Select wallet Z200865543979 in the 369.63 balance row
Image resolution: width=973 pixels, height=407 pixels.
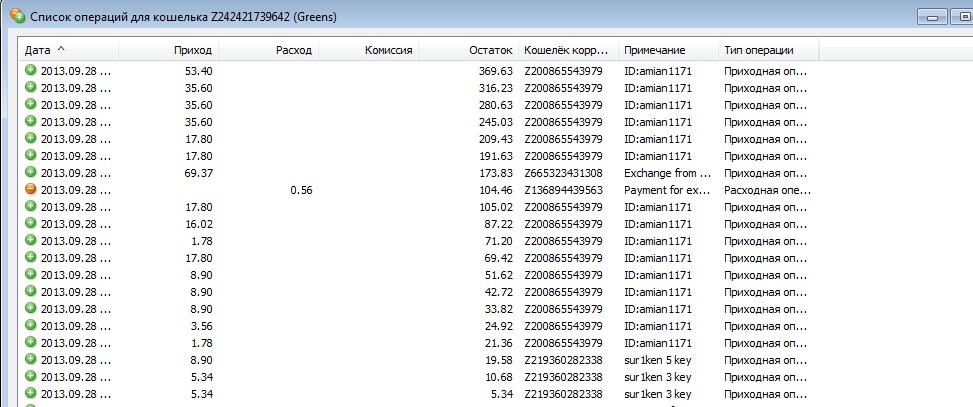click(563, 71)
